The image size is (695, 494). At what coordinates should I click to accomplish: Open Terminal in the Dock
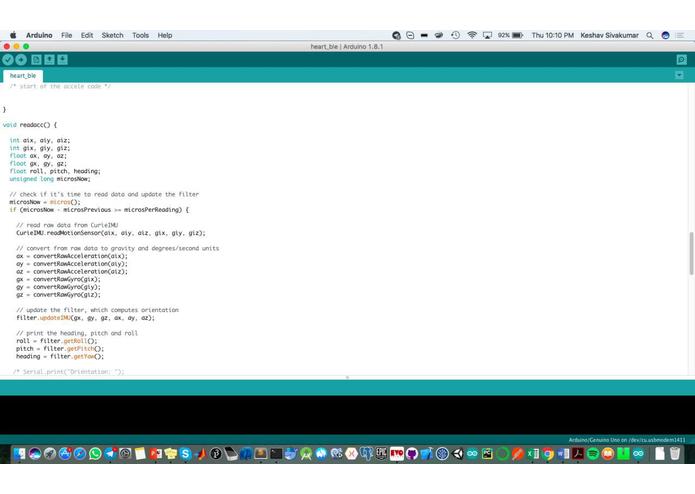tap(276, 454)
